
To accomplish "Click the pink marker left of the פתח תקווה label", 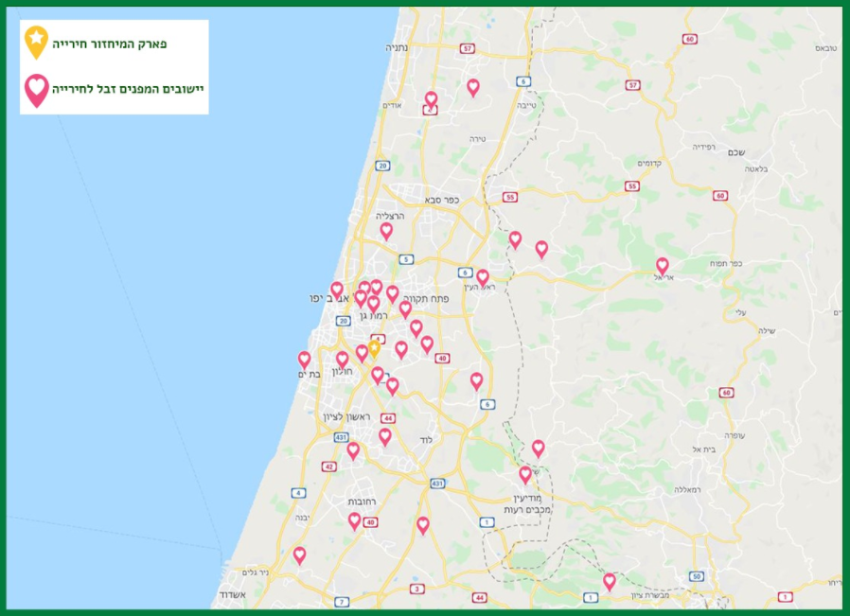I will point(393,294).
